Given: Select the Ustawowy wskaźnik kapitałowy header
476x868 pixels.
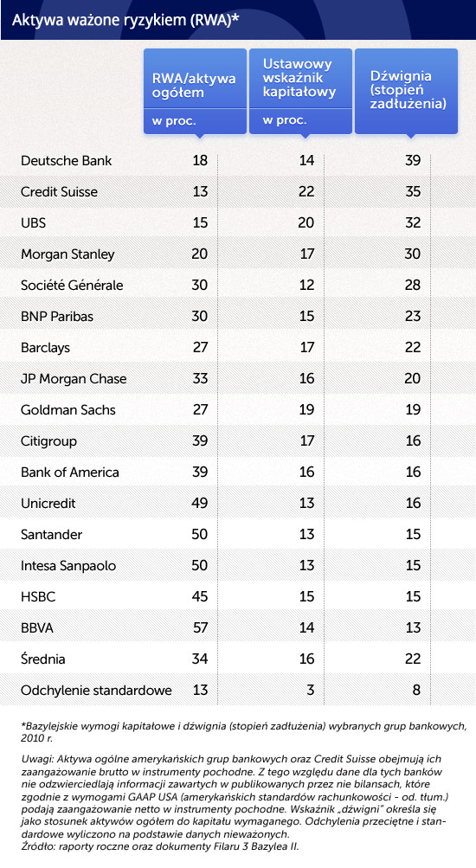Looking at the screenshot, I should coord(300,92).
